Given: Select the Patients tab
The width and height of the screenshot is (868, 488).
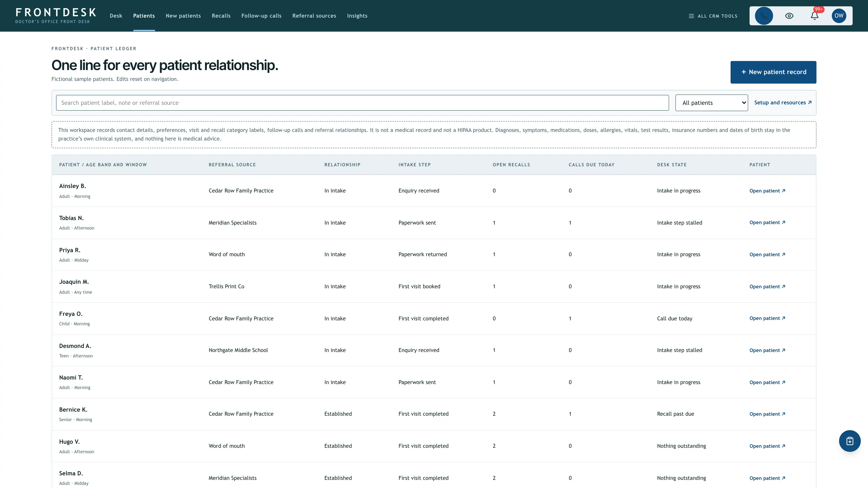Looking at the screenshot, I should tap(144, 16).
